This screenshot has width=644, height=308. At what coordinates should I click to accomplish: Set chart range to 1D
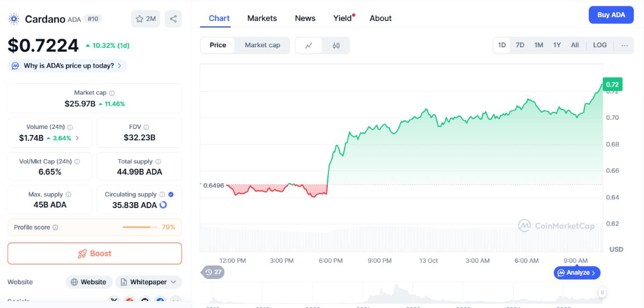[x=502, y=45]
